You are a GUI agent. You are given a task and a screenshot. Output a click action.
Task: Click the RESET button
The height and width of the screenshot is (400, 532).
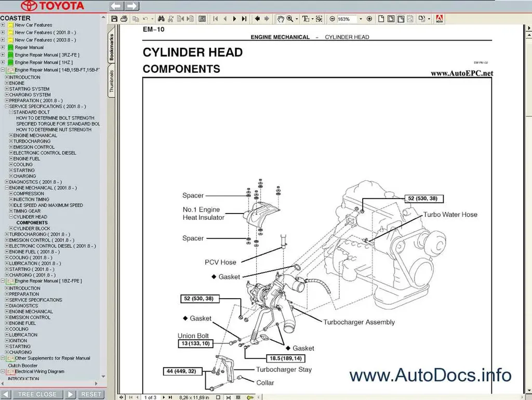point(91,394)
